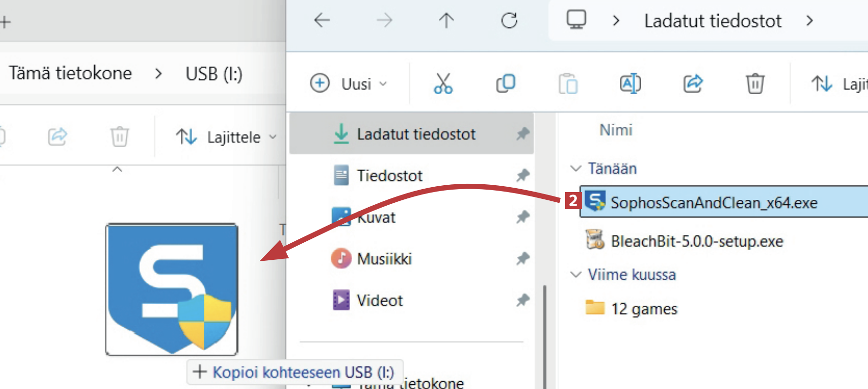
Task: Share the selected file in right window
Action: 693,84
